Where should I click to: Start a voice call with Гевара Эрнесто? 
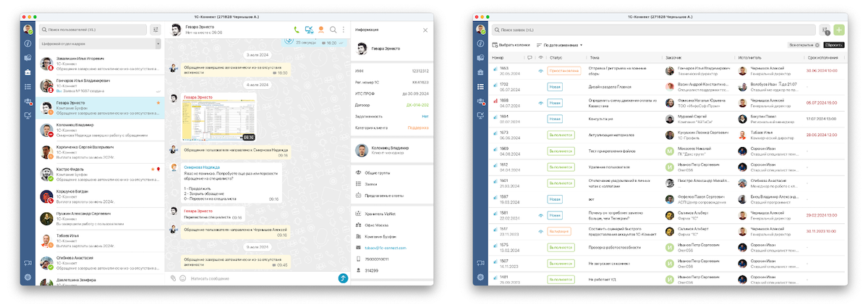pyautogui.click(x=297, y=30)
